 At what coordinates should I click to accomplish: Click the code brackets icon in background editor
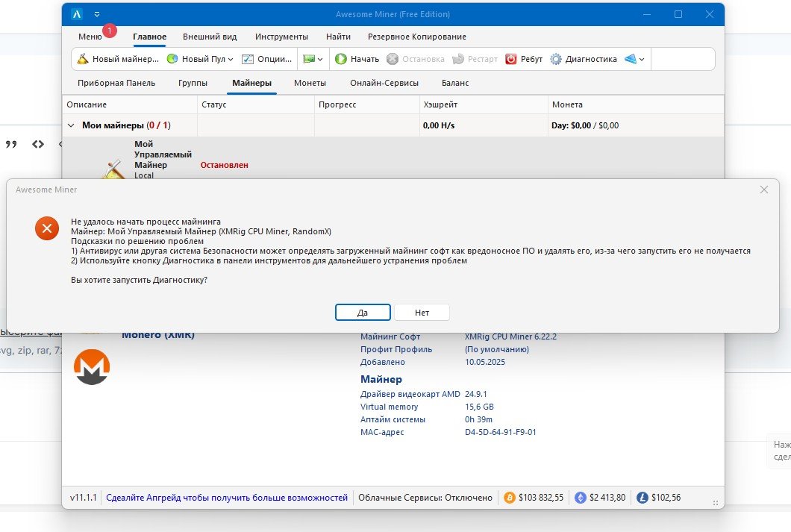[38, 144]
